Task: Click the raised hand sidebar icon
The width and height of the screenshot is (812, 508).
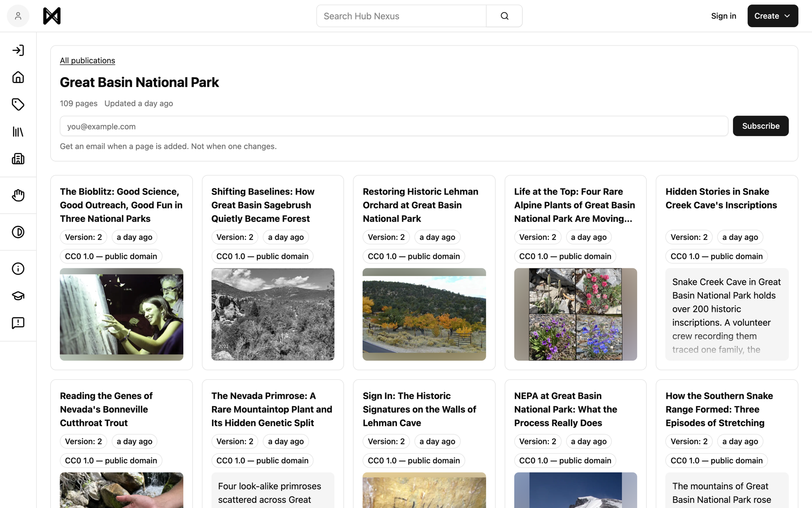Action: (x=18, y=196)
